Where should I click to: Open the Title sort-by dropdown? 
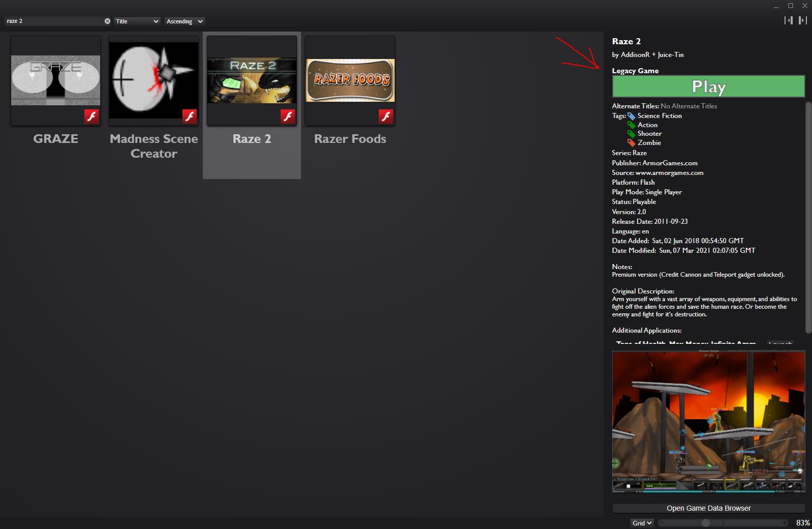(x=137, y=21)
